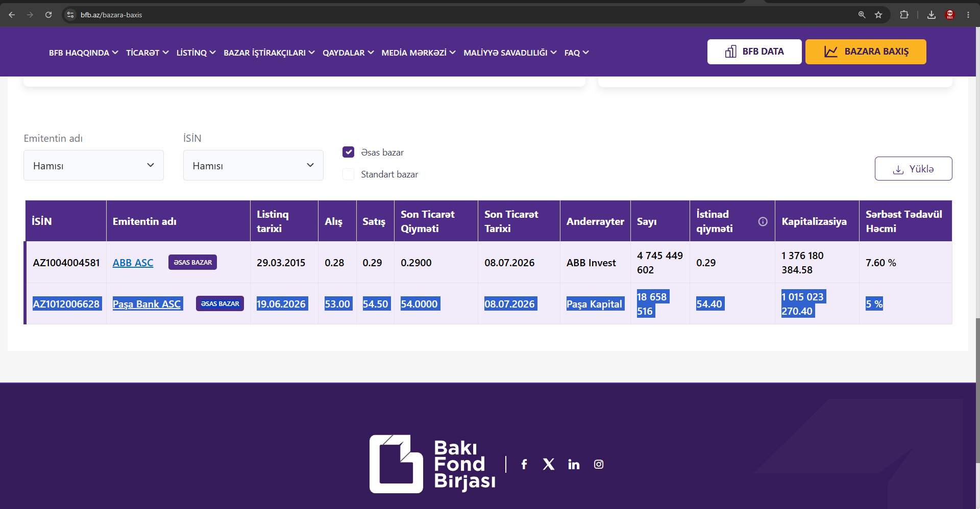Click the BFB DATA button
Viewport: 980px width, 509px height.
coord(754,52)
